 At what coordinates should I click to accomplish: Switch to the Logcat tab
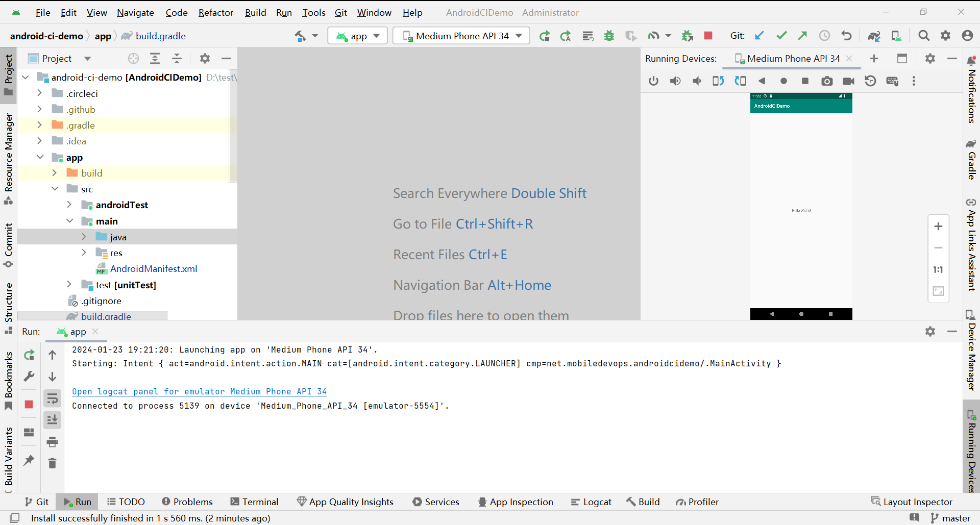(591, 502)
